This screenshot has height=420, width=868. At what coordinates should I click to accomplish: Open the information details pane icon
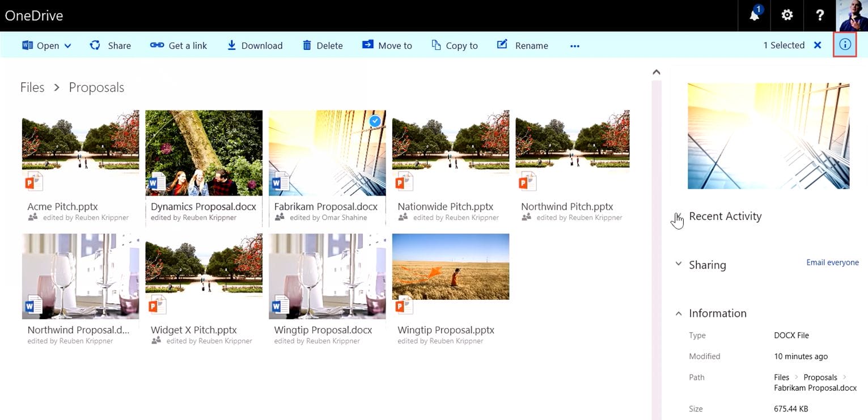[x=845, y=44]
